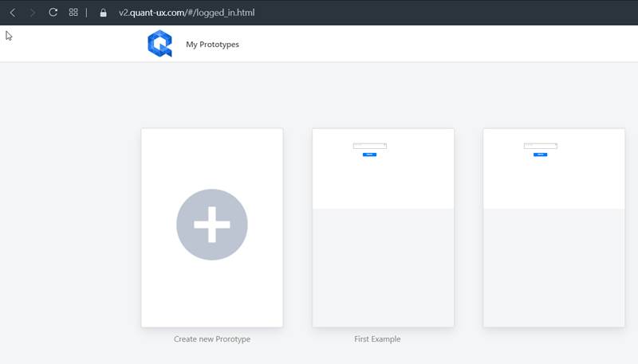The width and height of the screenshot is (638, 364).
Task: Open the My Prototypes menu item
Action: tap(212, 45)
